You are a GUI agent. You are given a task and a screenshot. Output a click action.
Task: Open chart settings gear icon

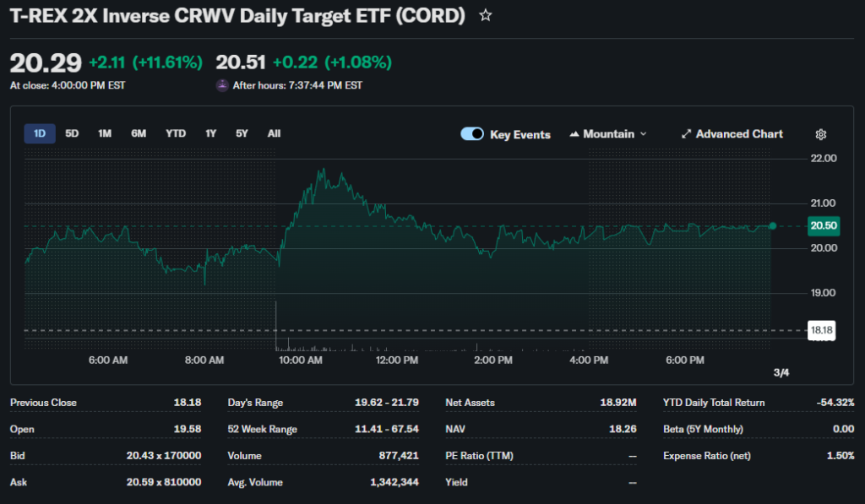[820, 134]
